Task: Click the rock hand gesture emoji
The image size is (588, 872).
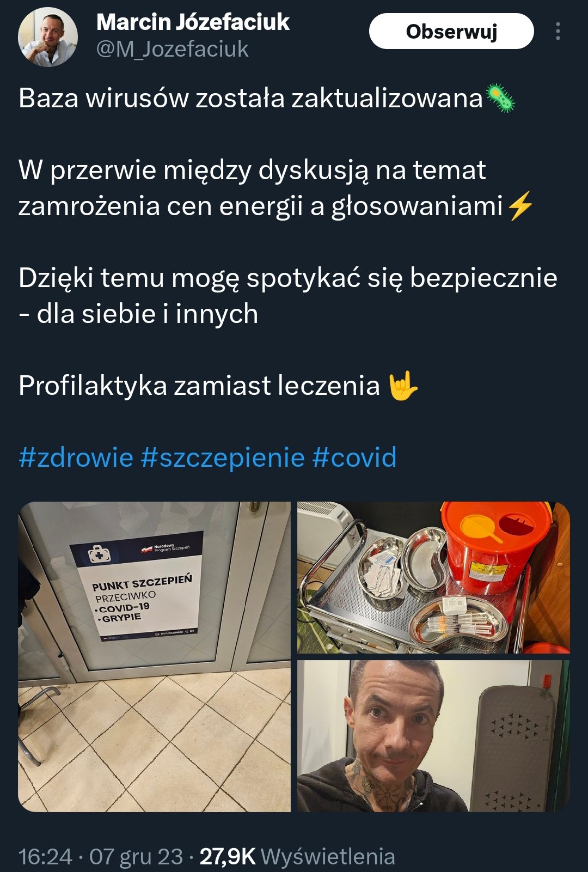Action: 403,386
